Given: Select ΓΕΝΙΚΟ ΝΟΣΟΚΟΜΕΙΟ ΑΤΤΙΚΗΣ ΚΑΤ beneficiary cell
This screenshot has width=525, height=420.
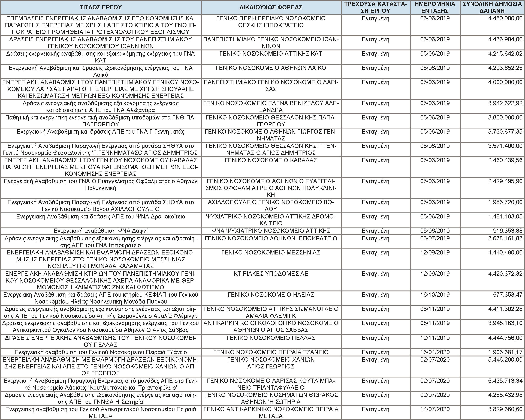Looking at the screenshot, I should (271, 54).
